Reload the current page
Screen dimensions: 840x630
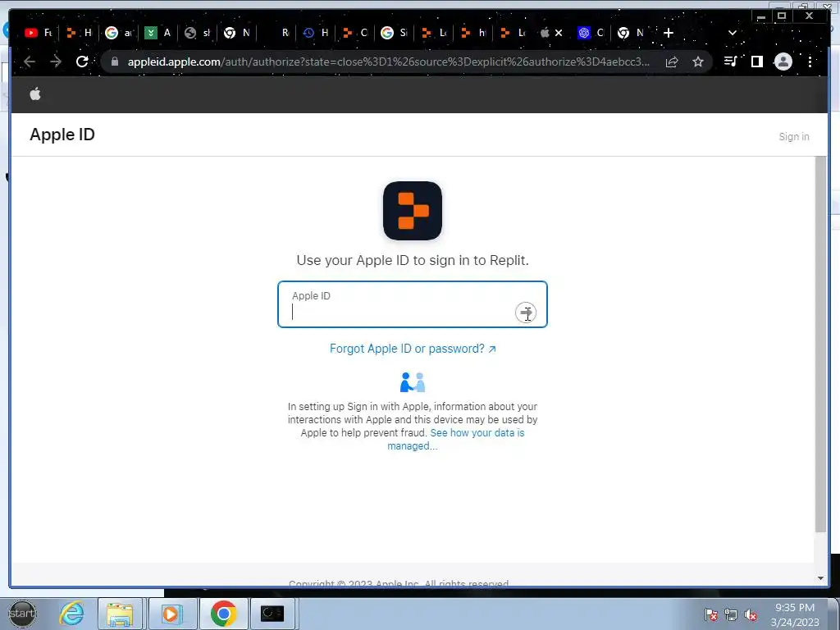tap(82, 62)
